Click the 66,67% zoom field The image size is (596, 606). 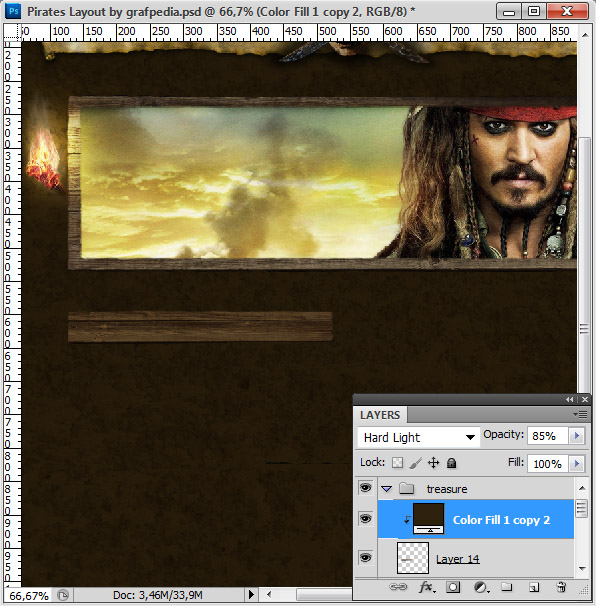point(28,596)
